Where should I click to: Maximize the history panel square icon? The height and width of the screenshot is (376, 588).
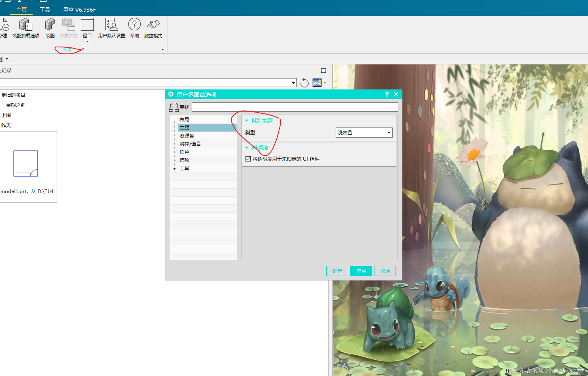coord(324,70)
